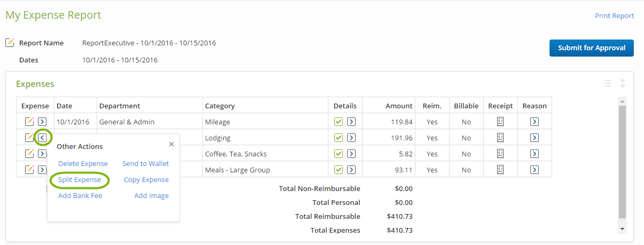This screenshot has width=644, height=245.
Task: Close the Other Actions popup
Action: (x=171, y=144)
